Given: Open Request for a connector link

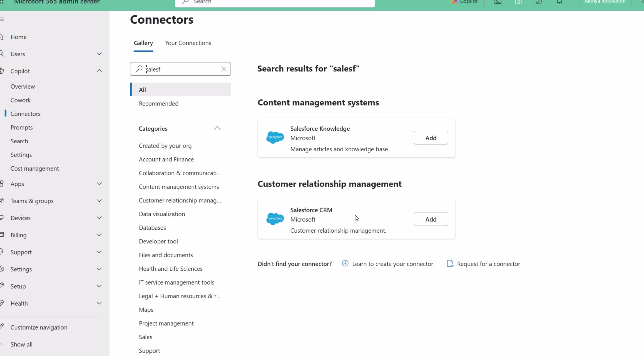Looking at the screenshot, I should [489, 264].
